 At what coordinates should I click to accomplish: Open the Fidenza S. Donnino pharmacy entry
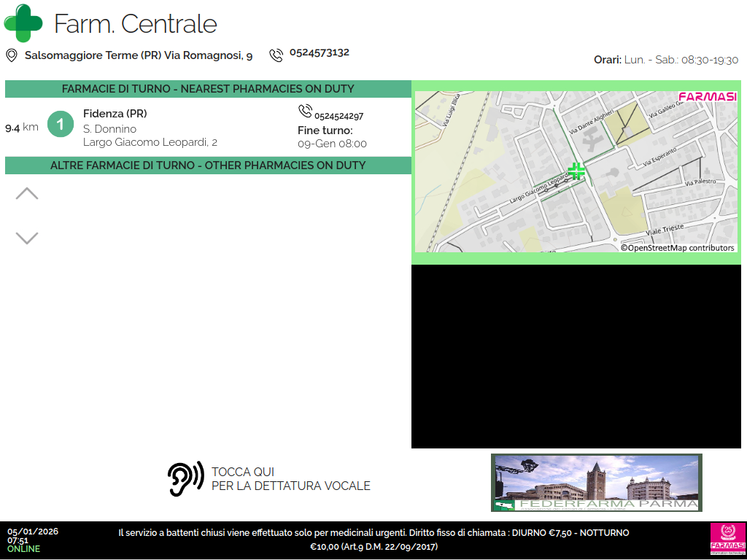150,128
